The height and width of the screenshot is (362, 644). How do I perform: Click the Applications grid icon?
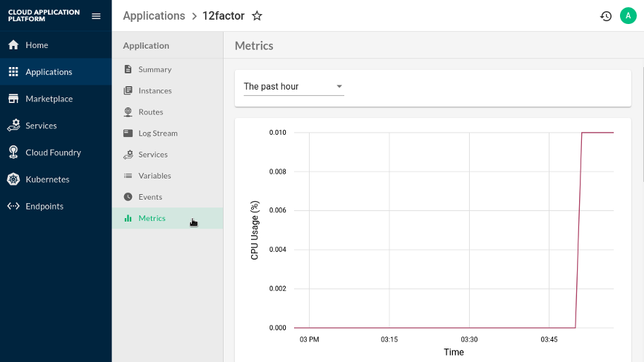click(x=13, y=72)
